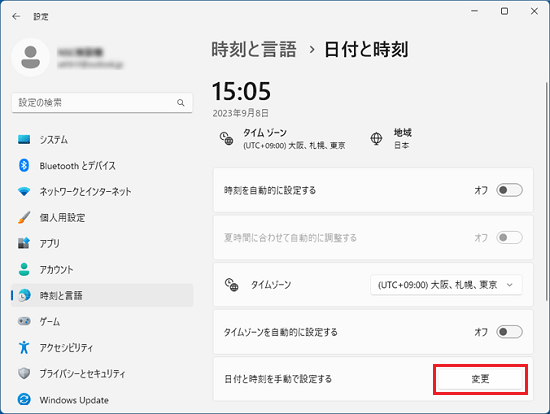Close the Settings window
Image resolution: width=550 pixels, height=414 pixels.
click(534, 11)
